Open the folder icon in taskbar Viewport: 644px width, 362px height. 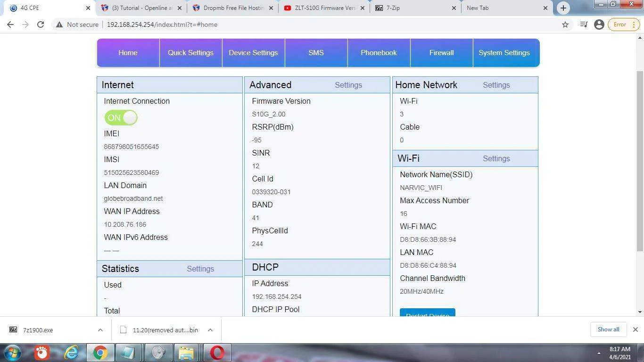coord(186,353)
